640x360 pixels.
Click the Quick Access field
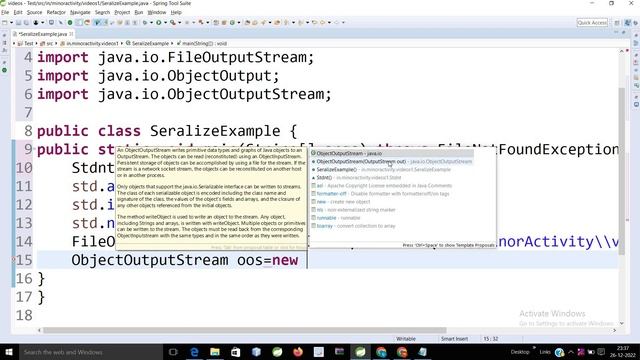[592, 22]
